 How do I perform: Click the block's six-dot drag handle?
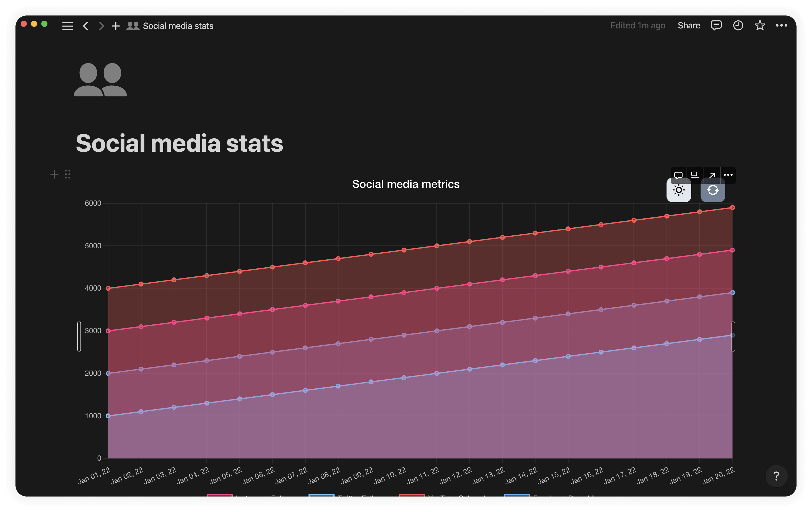[67, 174]
